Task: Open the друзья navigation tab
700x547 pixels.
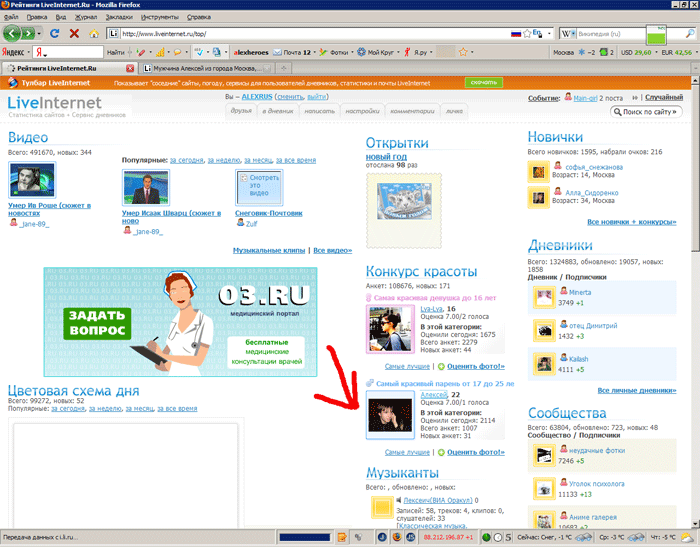Action: pyautogui.click(x=241, y=110)
